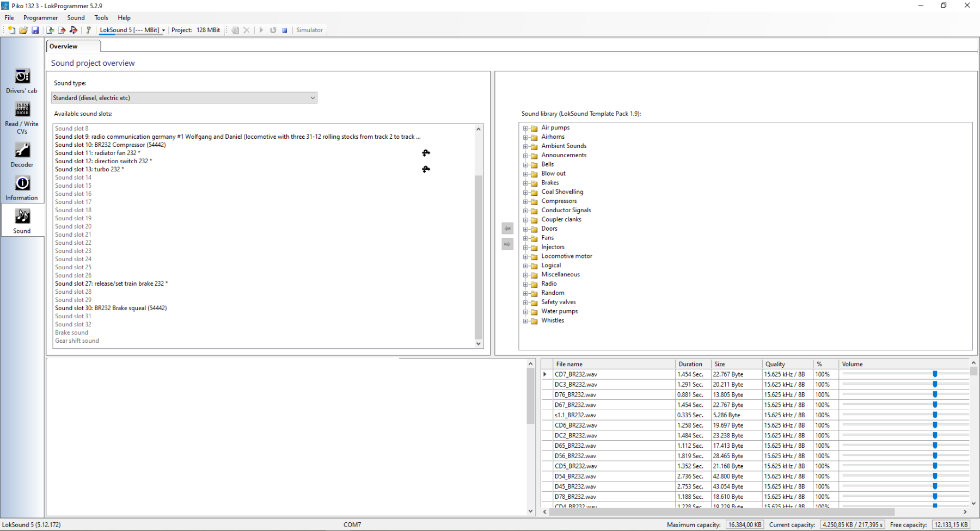Expand the Locomotive motor library folder

525,257
